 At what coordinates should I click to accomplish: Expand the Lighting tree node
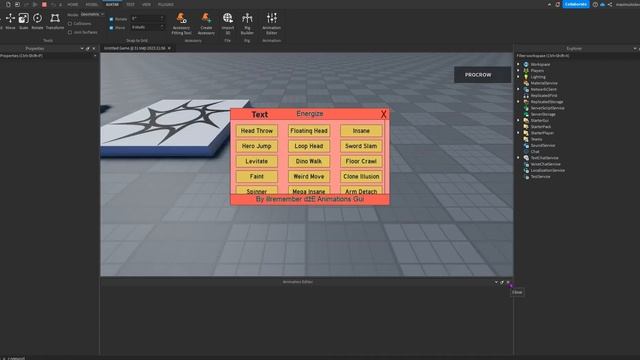[518, 77]
